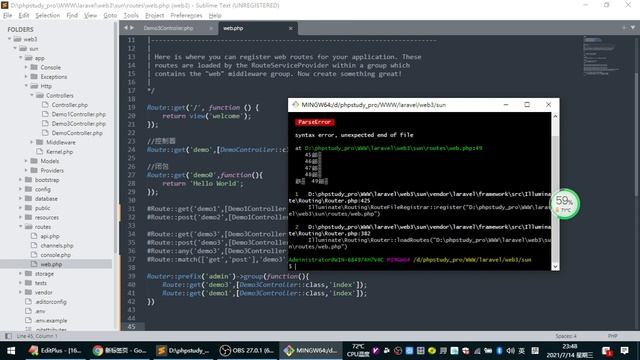Collapse the sun folder
This screenshot has height=360, width=640.
(15, 49)
